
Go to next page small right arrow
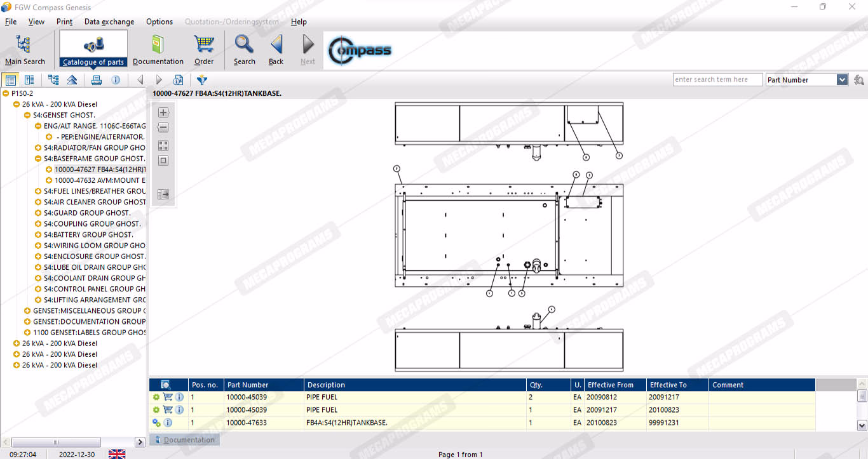[159, 80]
